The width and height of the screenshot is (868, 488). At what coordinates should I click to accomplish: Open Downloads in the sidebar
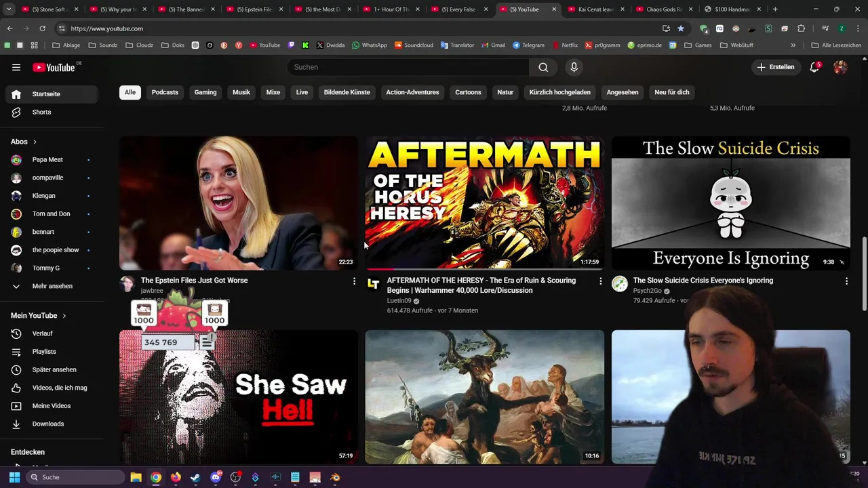click(x=52, y=424)
